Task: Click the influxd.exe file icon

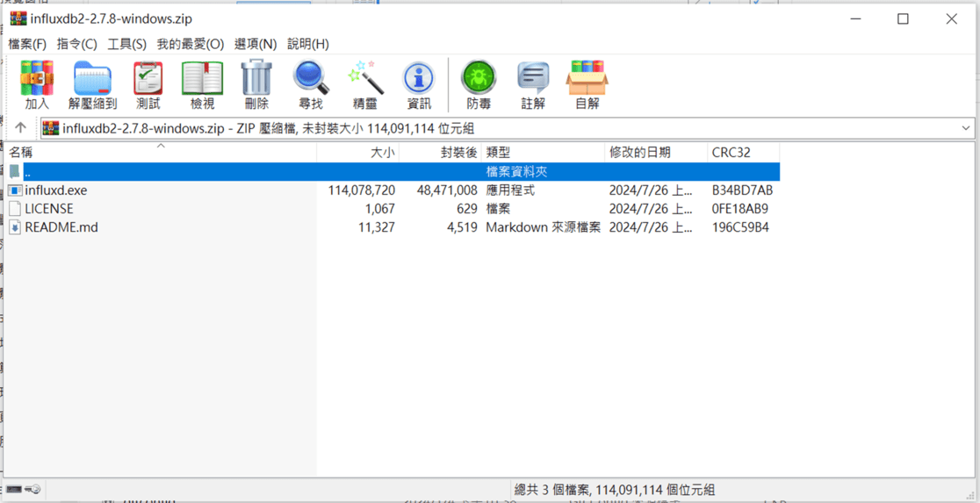Action: (15, 190)
